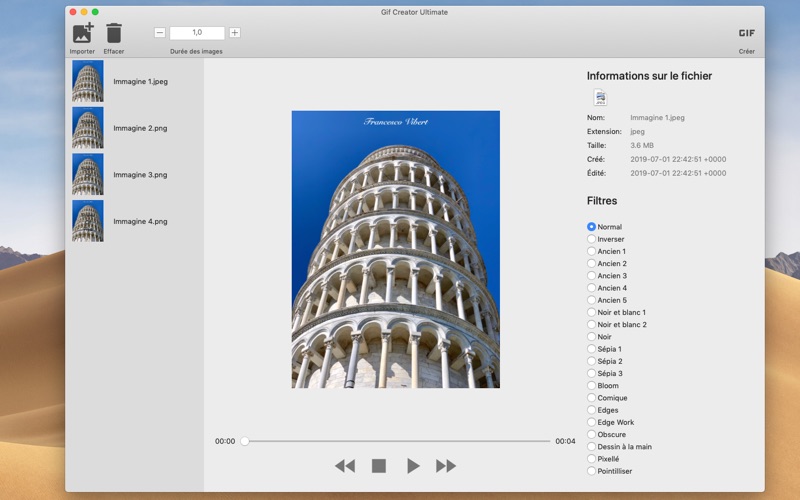Open Immagine 4.png from the sidebar
Screen dimensions: 800x500
pyautogui.click(x=140, y=221)
